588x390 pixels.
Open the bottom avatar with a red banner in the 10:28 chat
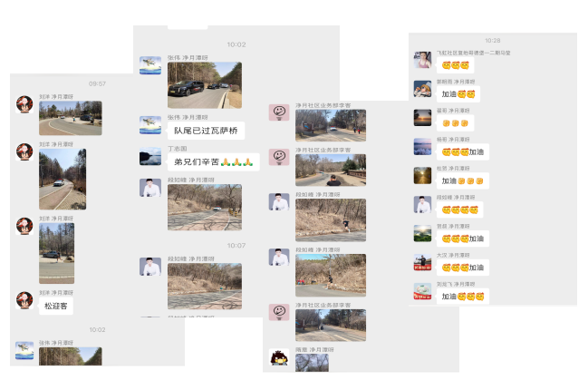pyautogui.click(x=422, y=291)
